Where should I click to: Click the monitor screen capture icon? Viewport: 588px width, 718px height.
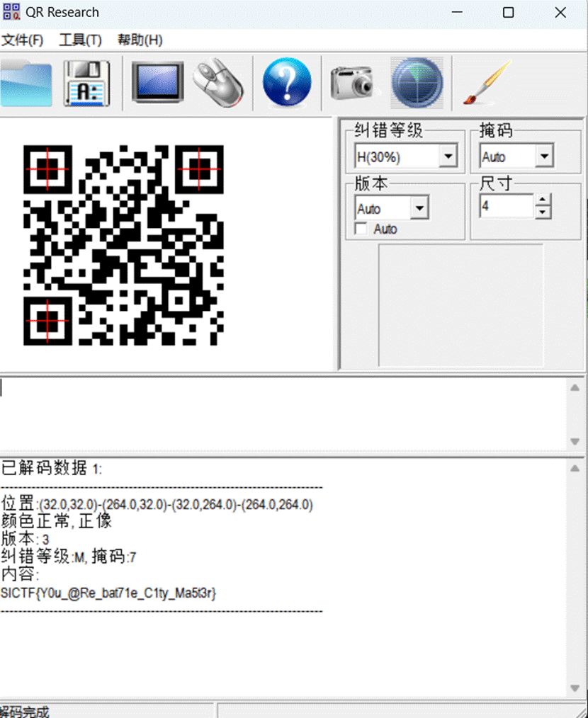coord(158,82)
